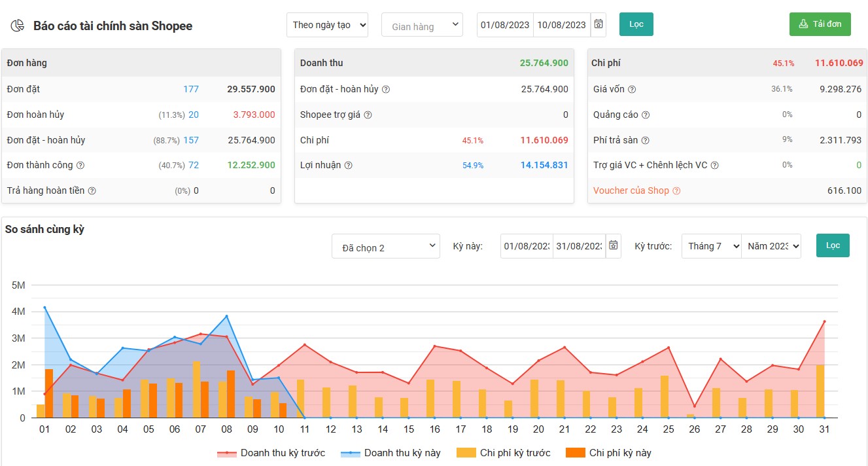Image resolution: width=868 pixels, height=466 pixels.
Task: Toggle Chi phí kỳ này legend item
Action: [608, 453]
